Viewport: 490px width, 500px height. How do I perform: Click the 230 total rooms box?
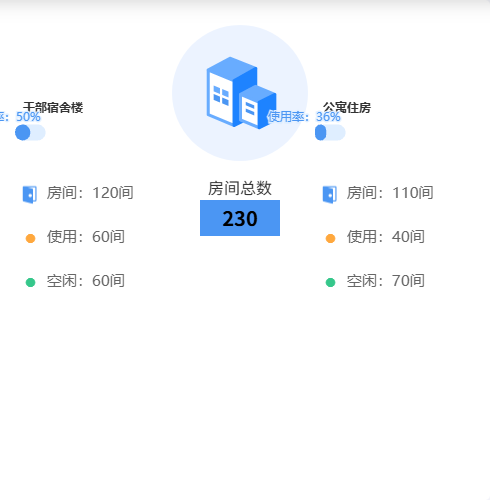click(x=240, y=218)
